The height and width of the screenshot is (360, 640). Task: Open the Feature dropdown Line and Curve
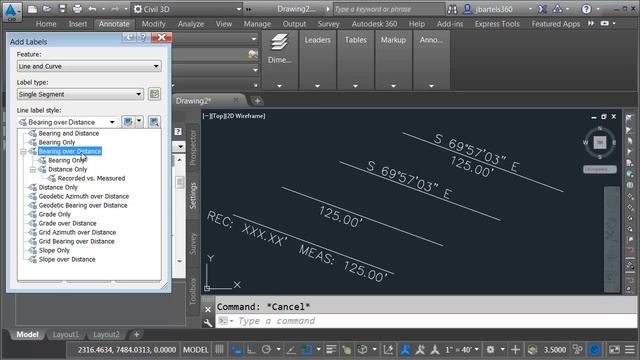point(89,66)
